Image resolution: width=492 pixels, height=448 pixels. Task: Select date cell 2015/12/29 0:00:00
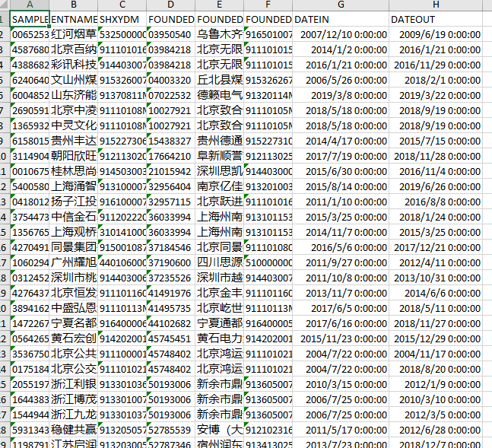436,338
